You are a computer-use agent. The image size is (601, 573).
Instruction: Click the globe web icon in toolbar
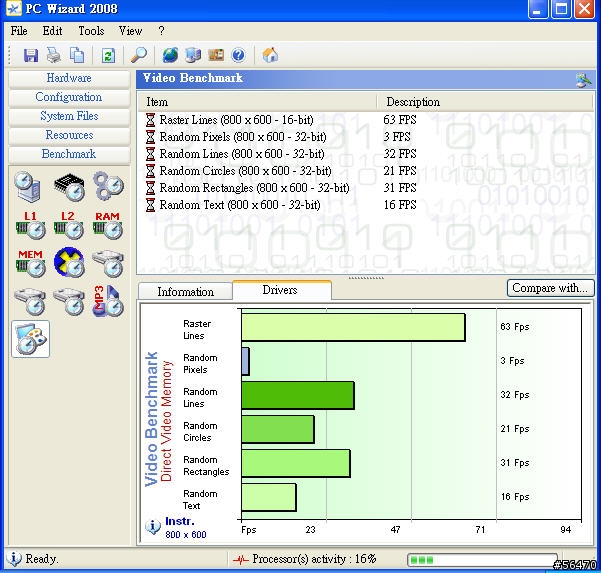pyautogui.click(x=170, y=55)
